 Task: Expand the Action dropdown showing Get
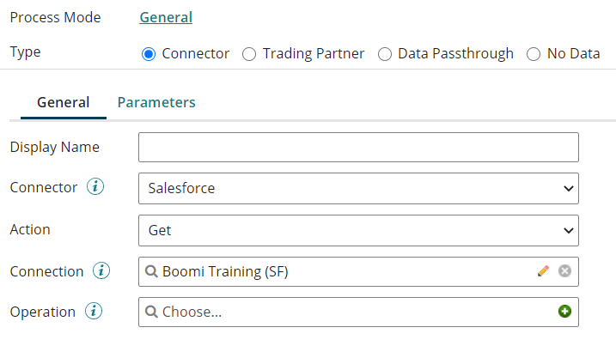(x=358, y=230)
